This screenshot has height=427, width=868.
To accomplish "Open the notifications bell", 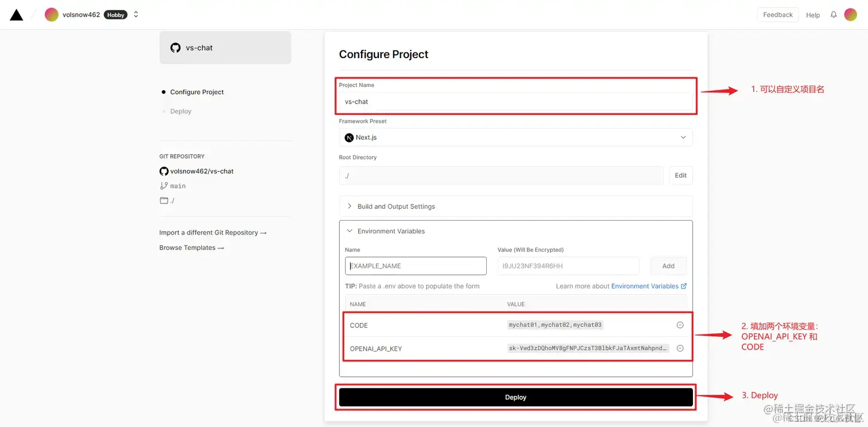I will tap(834, 15).
